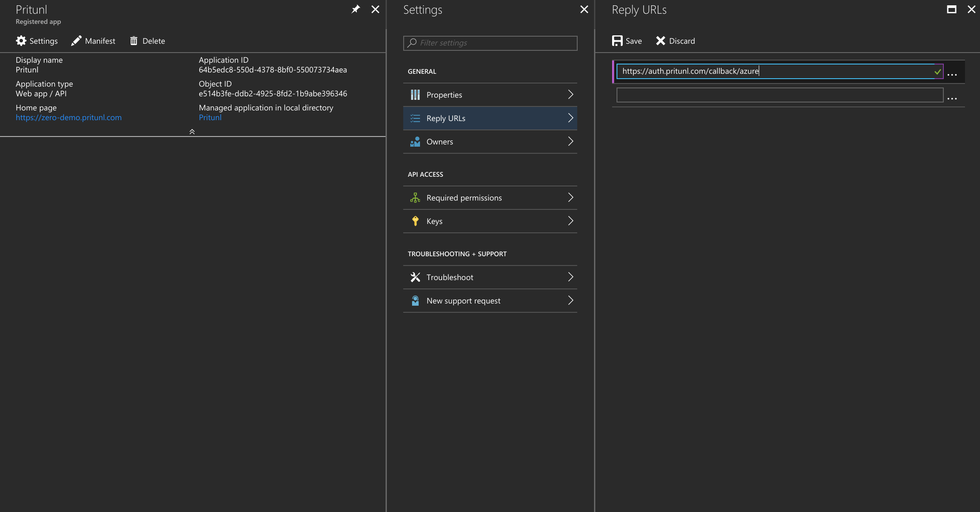Expand Owners chevron arrow
Image resolution: width=980 pixels, height=512 pixels.
(570, 141)
